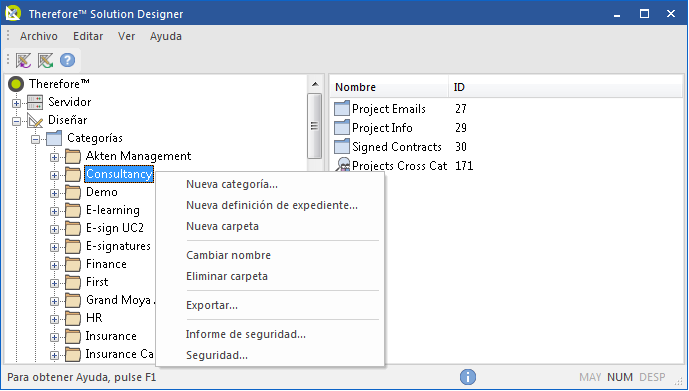Select the Servidor server icon in tree
The height and width of the screenshot is (391, 689).
(x=35, y=102)
